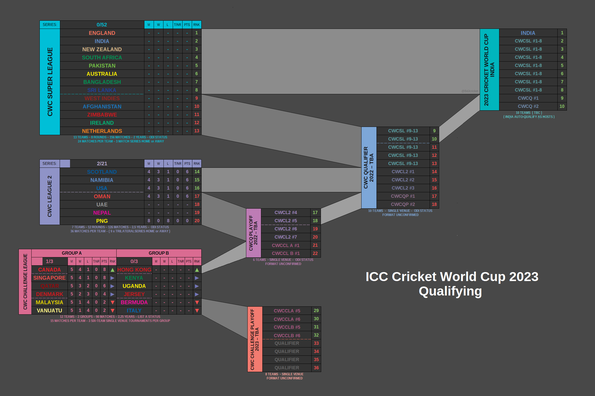595x396 pixels.
Task: Click CWCCLA #5 challenge playoff slot
Action: coord(287,311)
